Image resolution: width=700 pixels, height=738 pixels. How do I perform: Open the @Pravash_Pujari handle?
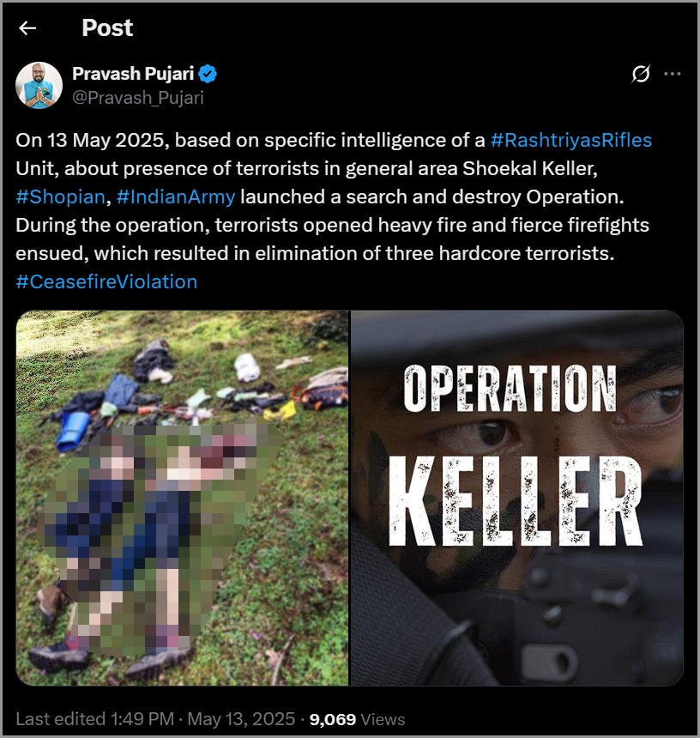[138, 98]
